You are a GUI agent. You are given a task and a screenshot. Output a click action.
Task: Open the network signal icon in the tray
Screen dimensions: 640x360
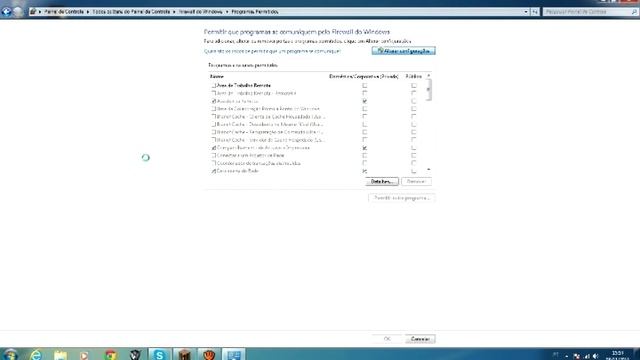[587, 356]
